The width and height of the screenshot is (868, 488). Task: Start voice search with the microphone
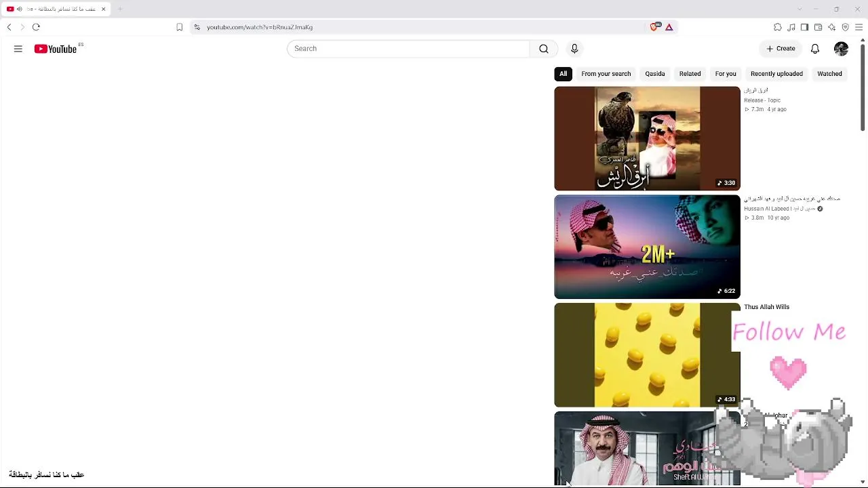[574, 49]
